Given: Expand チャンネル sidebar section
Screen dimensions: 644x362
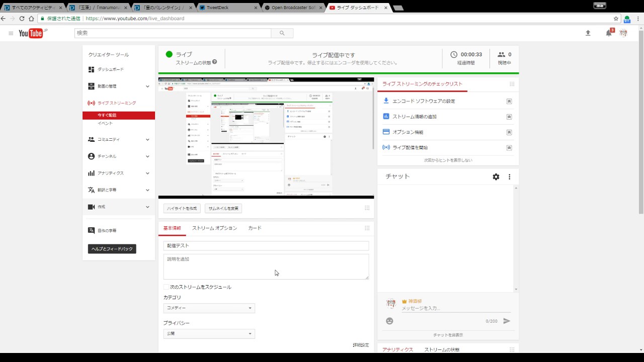Looking at the screenshot, I should click(147, 156).
